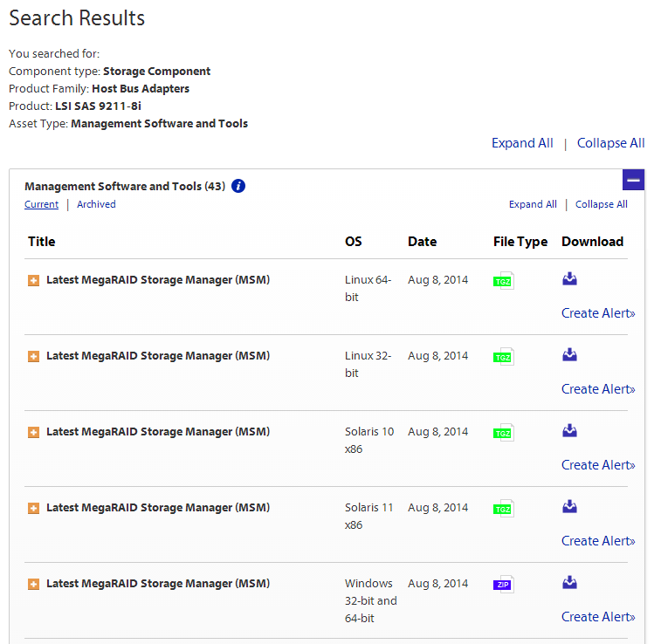Download the Linux 32-bit MSM package
Viewport: 654px width, 644px height.
pyautogui.click(x=569, y=354)
